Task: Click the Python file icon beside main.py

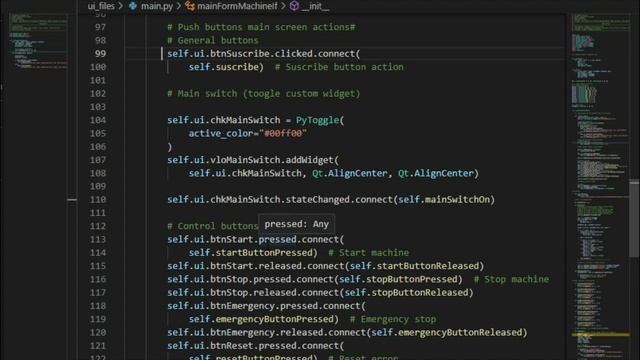Action: pyautogui.click(x=133, y=6)
